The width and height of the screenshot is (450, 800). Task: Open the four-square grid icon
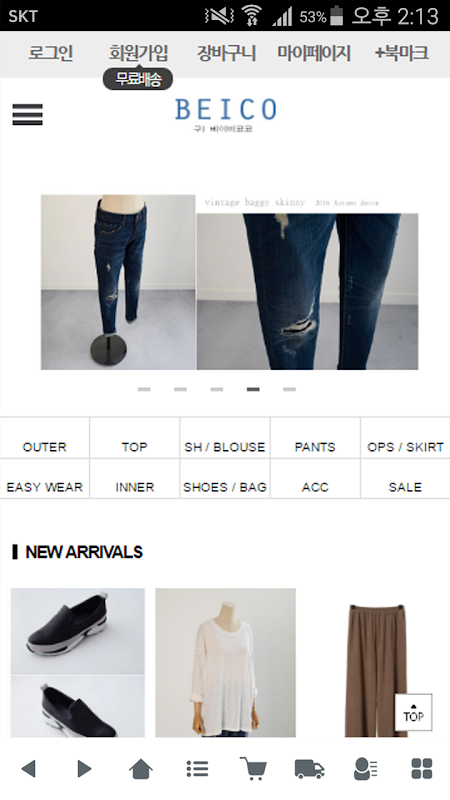click(422, 768)
